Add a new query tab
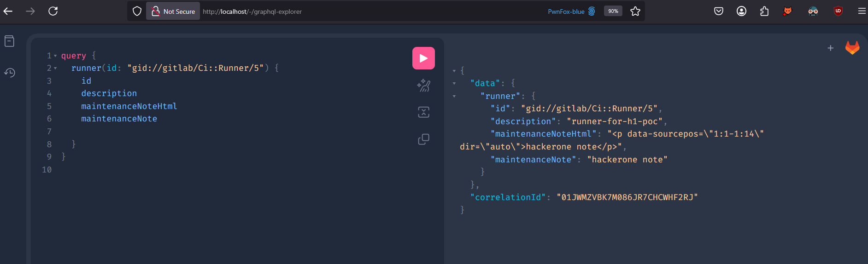This screenshot has width=868, height=264. pos(830,48)
